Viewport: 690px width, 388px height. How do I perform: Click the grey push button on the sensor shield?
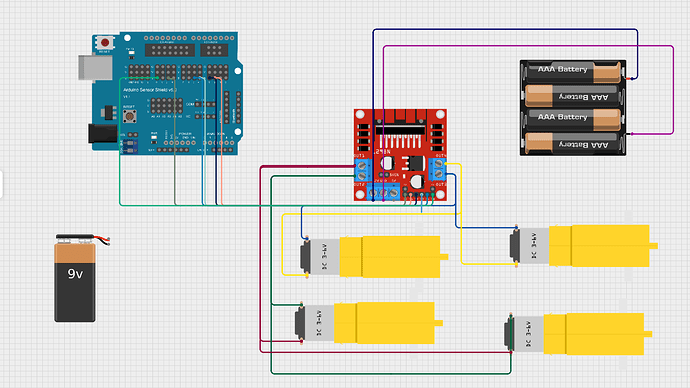129,116
